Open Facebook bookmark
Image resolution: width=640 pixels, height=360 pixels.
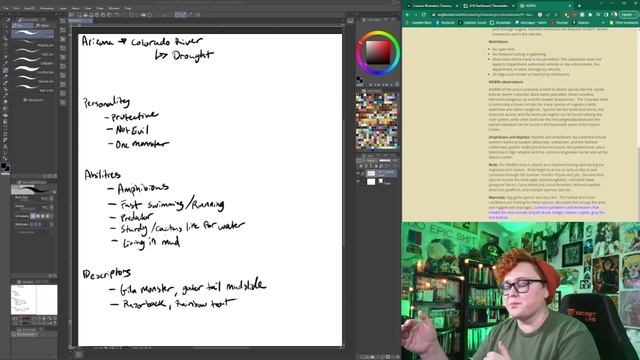[446, 22]
